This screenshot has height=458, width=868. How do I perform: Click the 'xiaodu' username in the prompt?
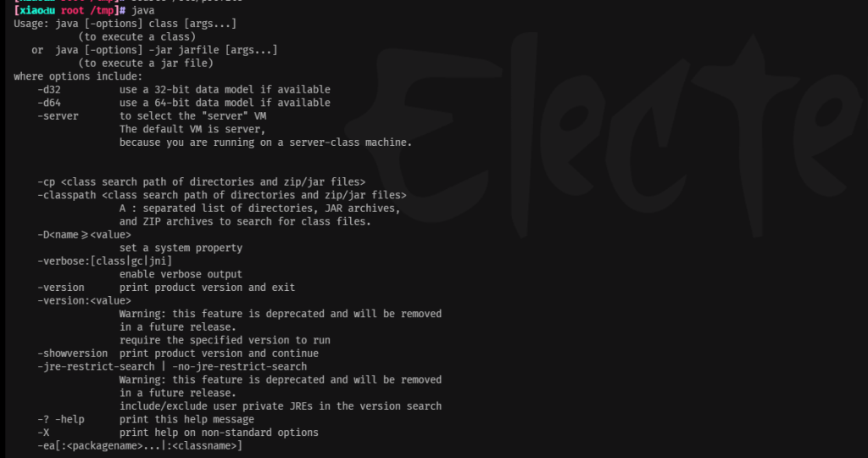pos(37,10)
